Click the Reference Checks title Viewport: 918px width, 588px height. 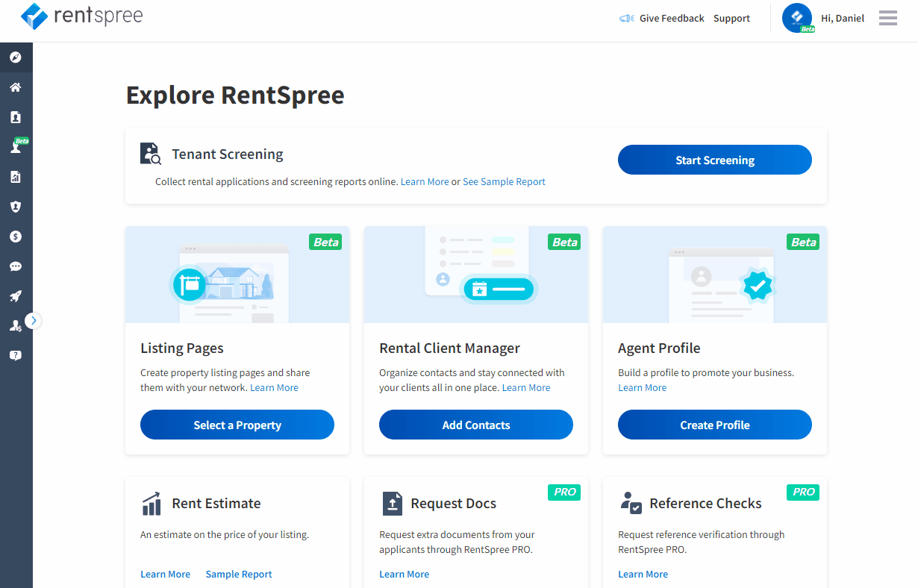point(706,504)
